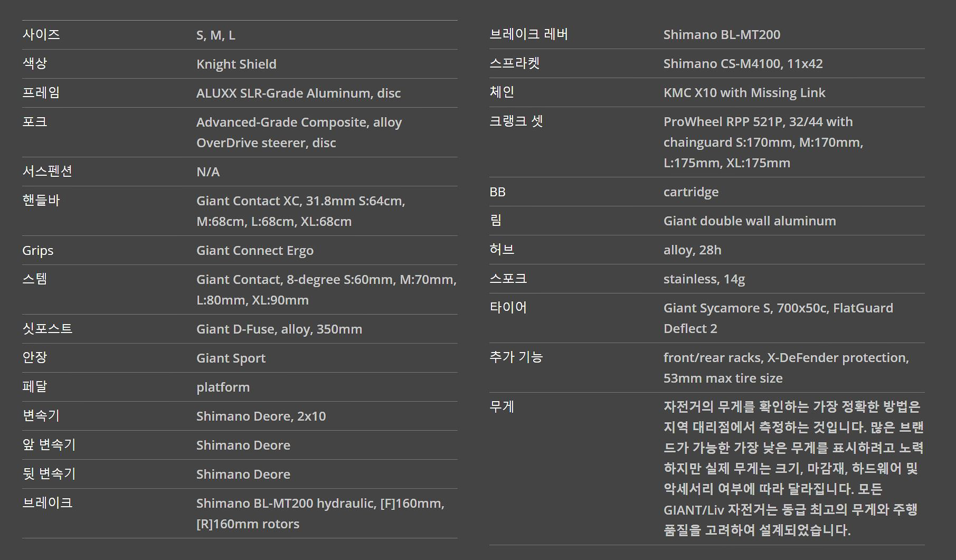The image size is (956, 560).
Task: Click the '타이어' tire label
Action: (508, 308)
